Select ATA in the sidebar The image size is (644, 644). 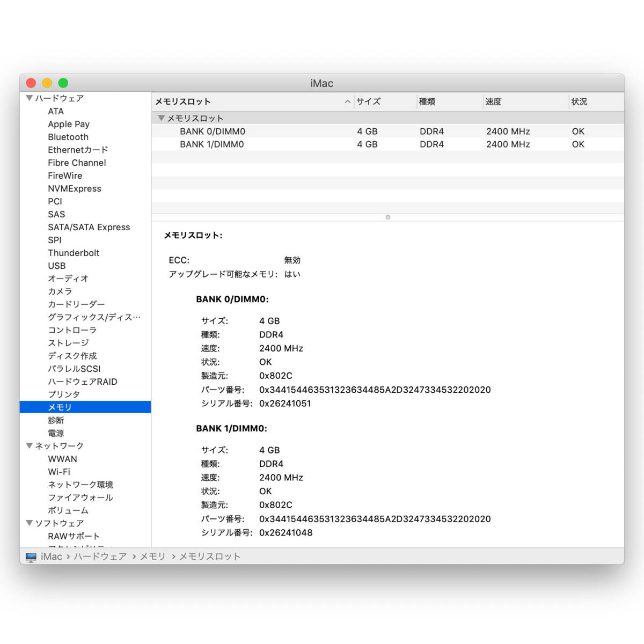point(56,111)
